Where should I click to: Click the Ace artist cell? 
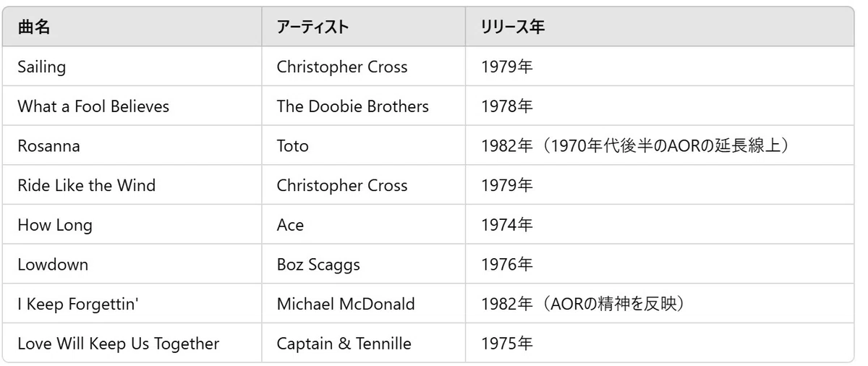pyautogui.click(x=364, y=225)
